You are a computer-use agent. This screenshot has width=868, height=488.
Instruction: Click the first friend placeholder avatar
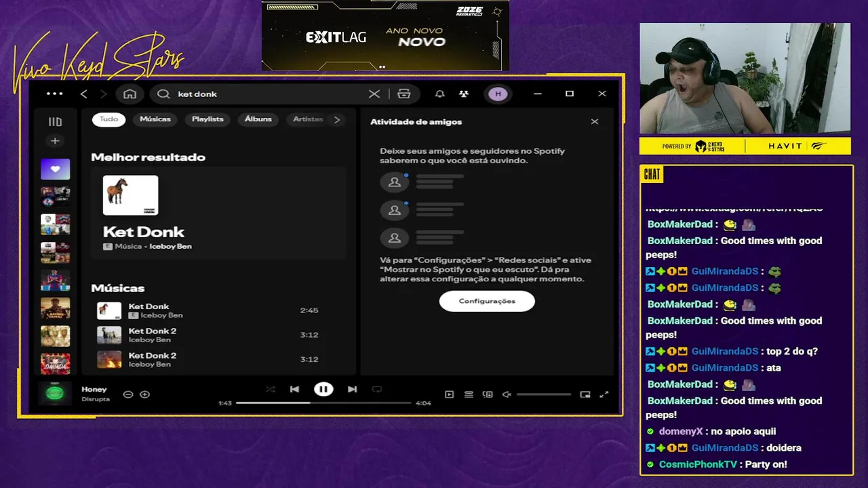(x=394, y=182)
